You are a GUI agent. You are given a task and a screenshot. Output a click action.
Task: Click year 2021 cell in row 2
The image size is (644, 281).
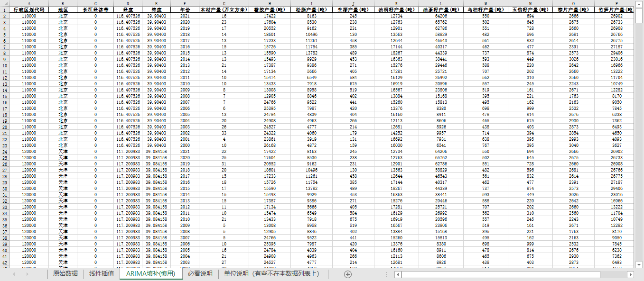click(x=185, y=16)
